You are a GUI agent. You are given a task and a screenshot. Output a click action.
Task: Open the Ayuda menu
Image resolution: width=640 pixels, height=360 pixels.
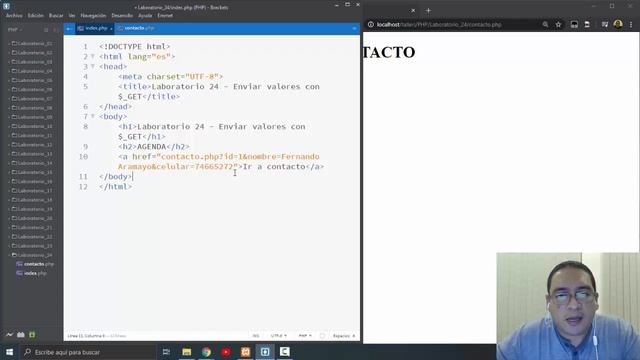pos(145,16)
